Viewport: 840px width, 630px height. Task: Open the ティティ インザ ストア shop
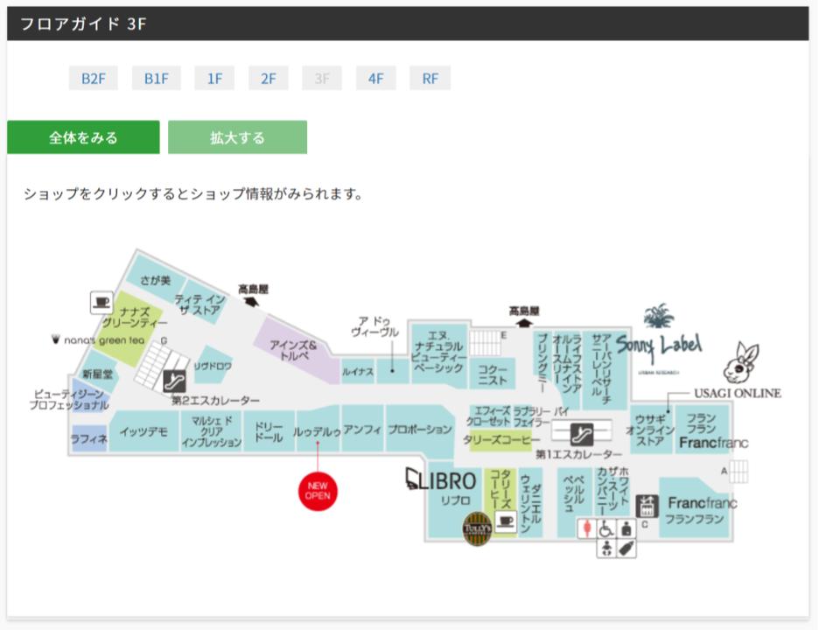pyautogui.click(x=199, y=304)
